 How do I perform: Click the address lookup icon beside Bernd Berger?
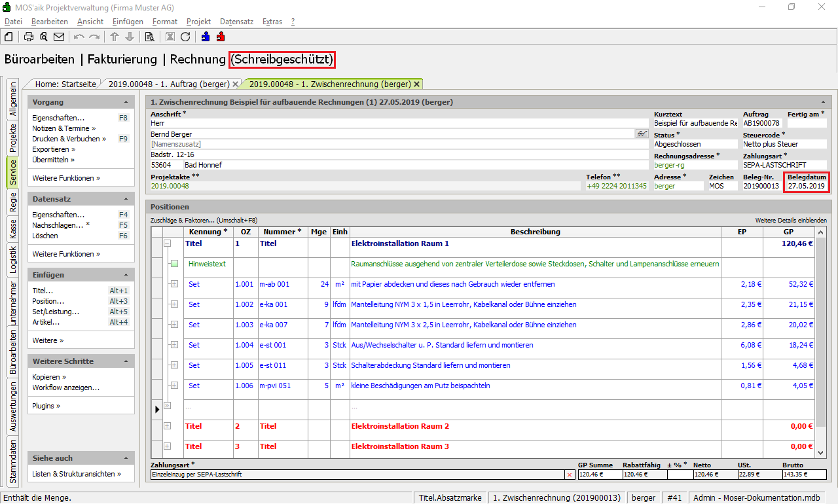pos(642,134)
